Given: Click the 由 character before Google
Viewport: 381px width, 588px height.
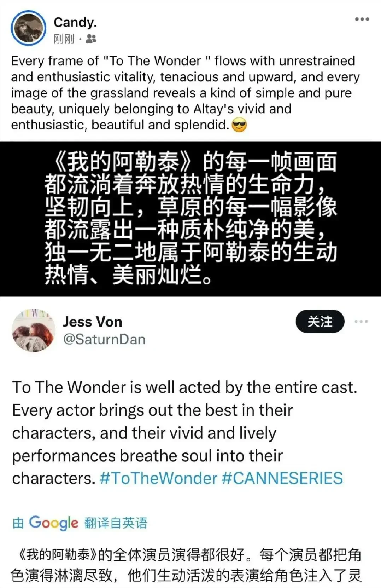Looking at the screenshot, I should click(18, 523).
